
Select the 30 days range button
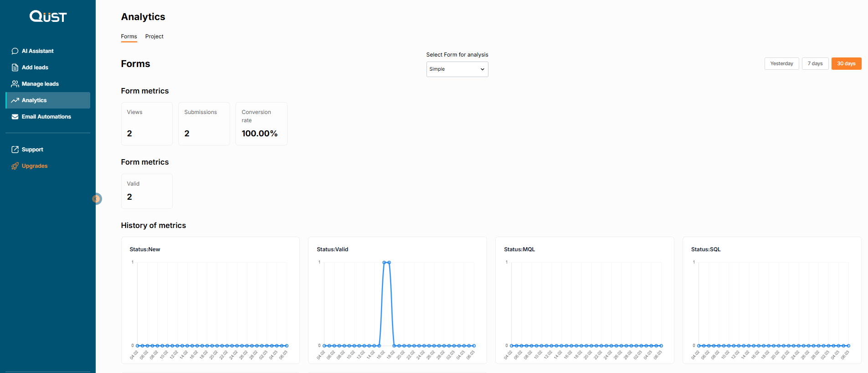(846, 64)
